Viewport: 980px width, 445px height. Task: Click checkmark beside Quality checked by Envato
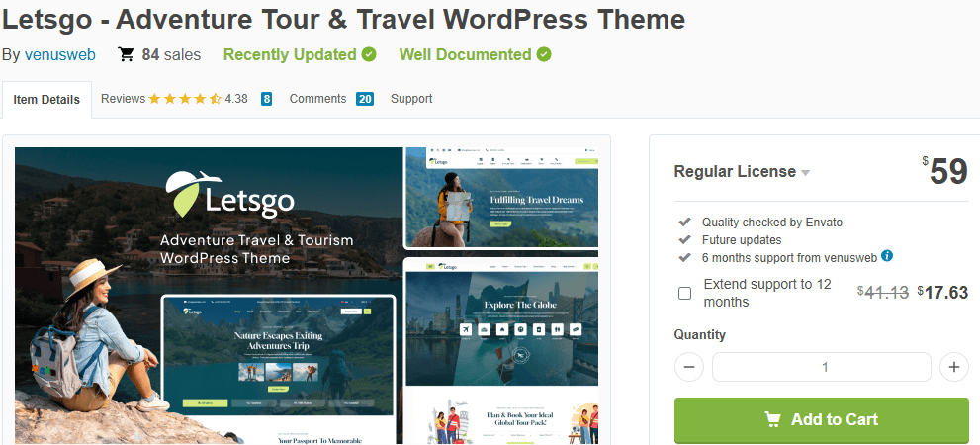(685, 222)
